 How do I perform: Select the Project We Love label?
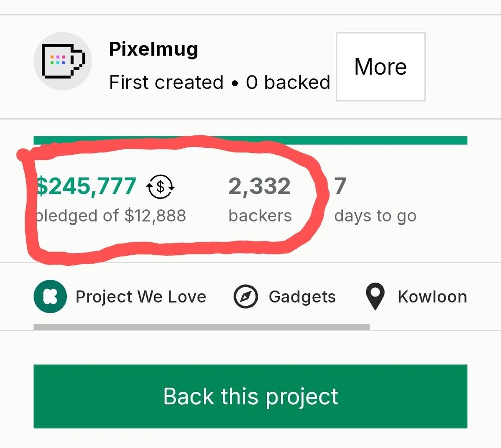(x=141, y=297)
